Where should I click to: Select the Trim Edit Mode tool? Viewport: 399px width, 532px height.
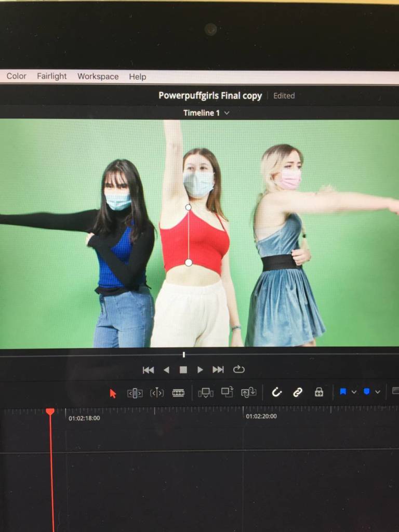click(135, 393)
